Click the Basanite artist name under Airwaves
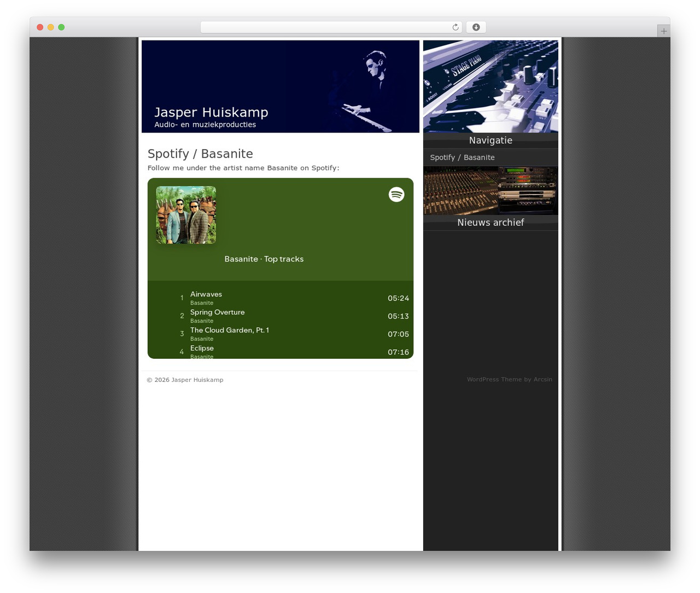 (202, 303)
